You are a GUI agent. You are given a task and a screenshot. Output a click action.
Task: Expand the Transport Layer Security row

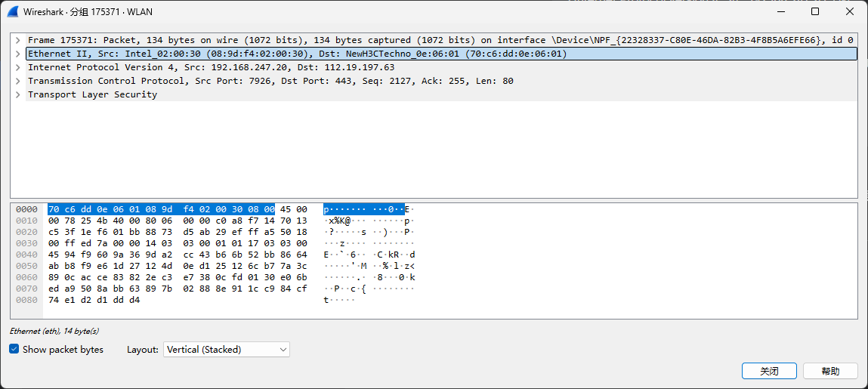point(18,94)
